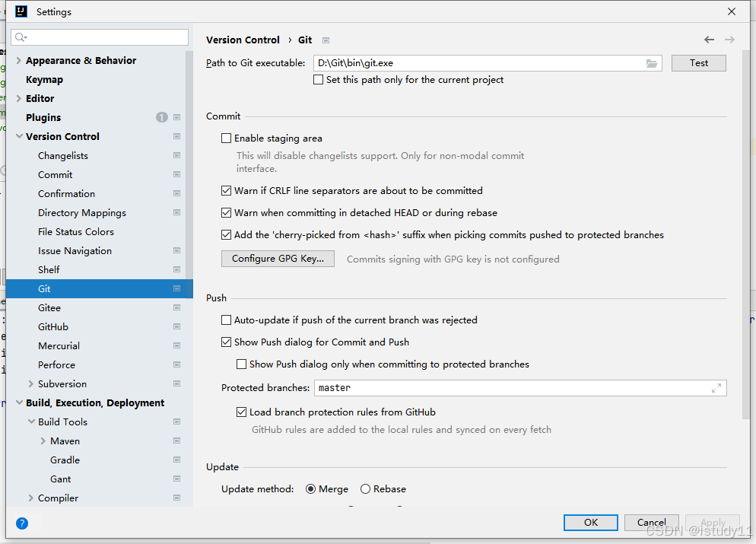Click Path to Git executable field
756x544 pixels.
click(488, 63)
